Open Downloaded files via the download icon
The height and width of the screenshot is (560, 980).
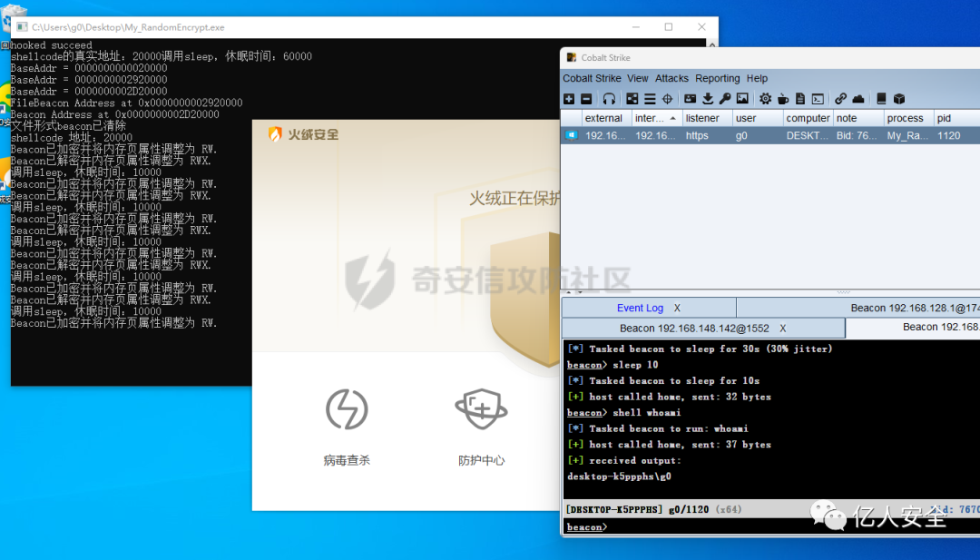708,99
